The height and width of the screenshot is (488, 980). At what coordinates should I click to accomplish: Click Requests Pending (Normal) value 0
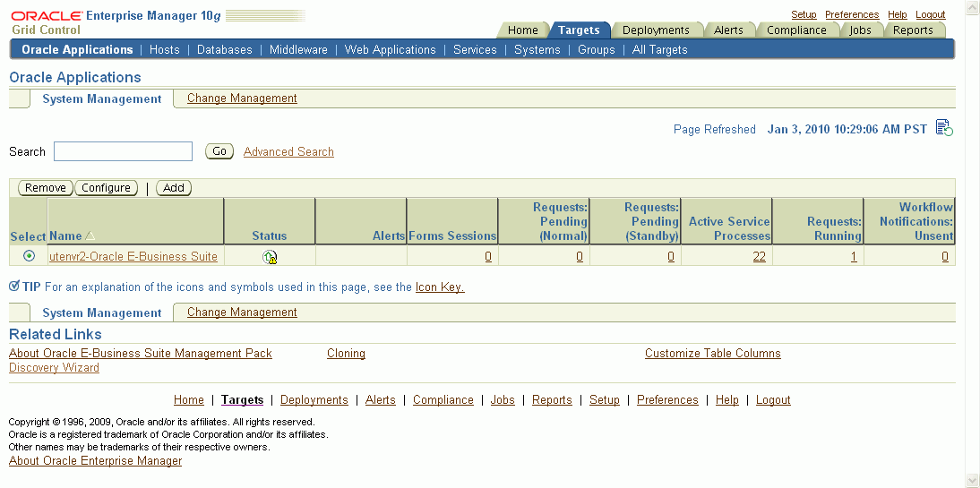coord(580,256)
